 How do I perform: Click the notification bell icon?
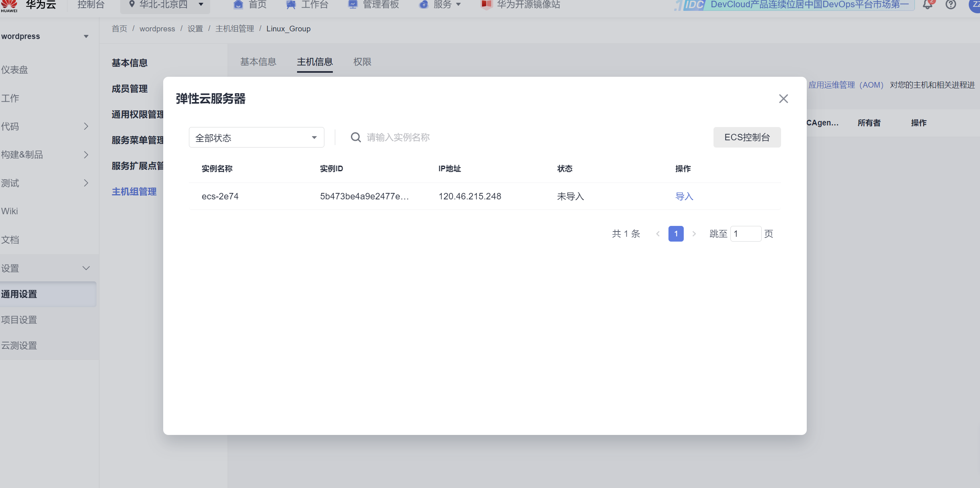point(928,5)
